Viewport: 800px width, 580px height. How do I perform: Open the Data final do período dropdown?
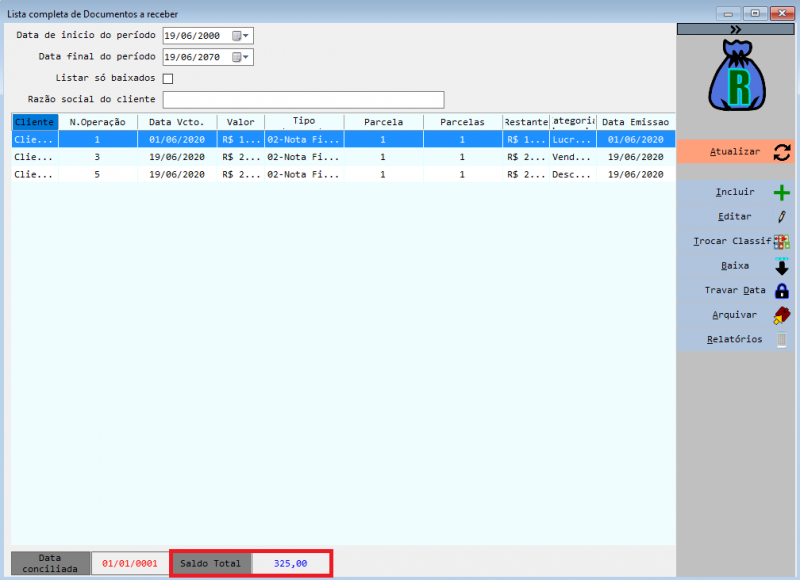(x=241, y=57)
